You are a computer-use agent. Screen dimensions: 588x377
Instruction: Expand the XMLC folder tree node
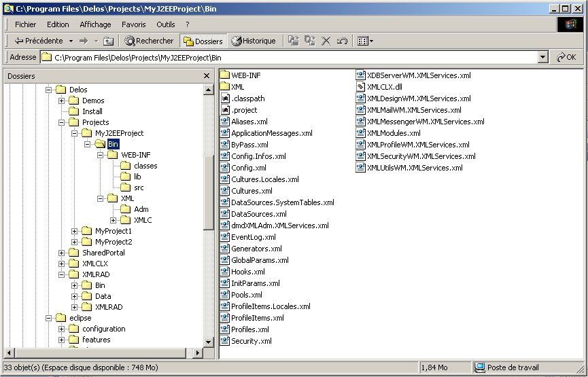point(114,220)
